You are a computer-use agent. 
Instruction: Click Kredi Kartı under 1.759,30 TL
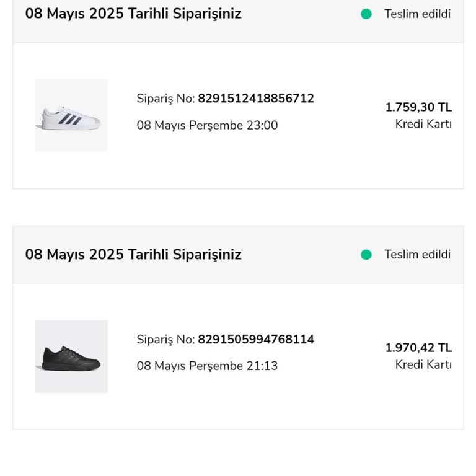tap(423, 124)
